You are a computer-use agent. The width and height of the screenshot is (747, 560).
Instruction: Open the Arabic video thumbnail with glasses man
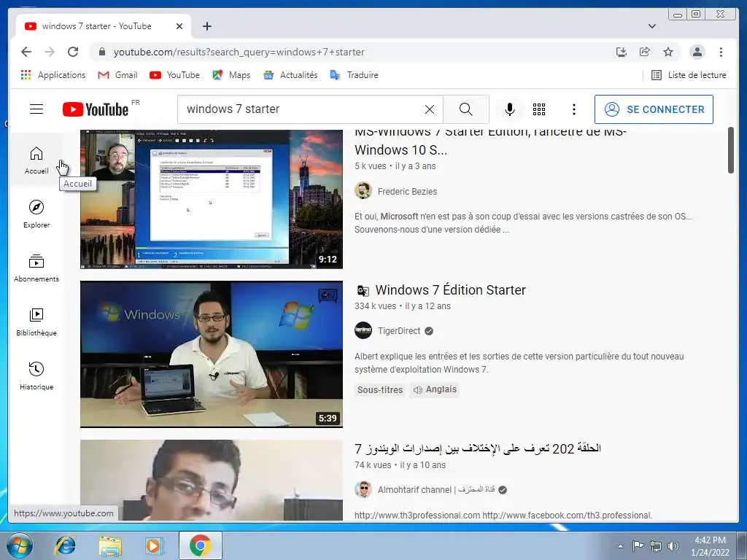click(212, 480)
